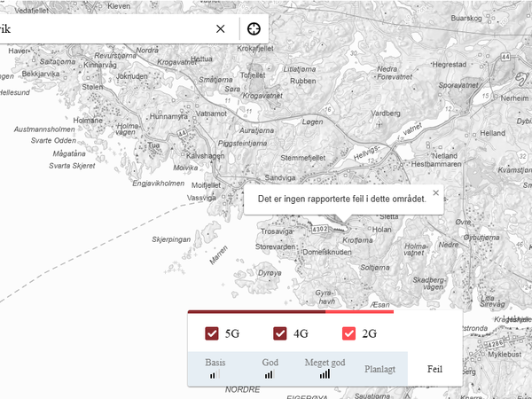Click the signal bars icon under Basis

click(x=214, y=374)
